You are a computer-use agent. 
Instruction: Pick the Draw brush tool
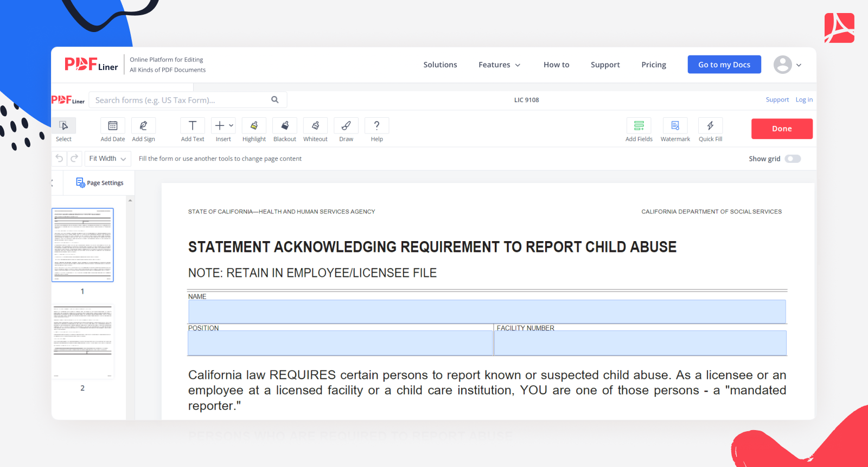[346, 125]
